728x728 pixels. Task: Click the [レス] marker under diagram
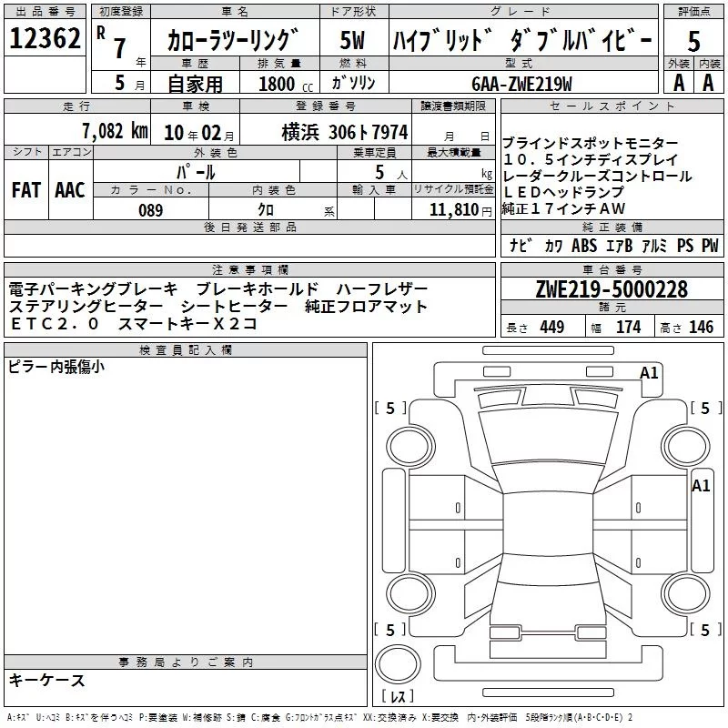tap(398, 697)
